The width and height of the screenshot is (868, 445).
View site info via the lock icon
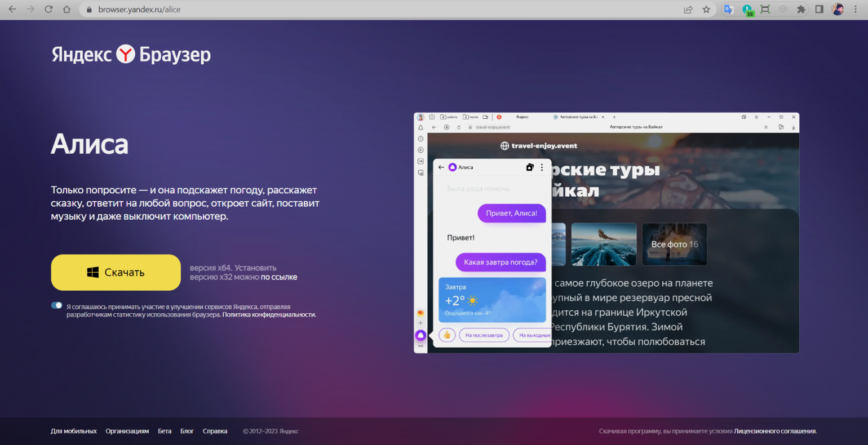coord(89,10)
